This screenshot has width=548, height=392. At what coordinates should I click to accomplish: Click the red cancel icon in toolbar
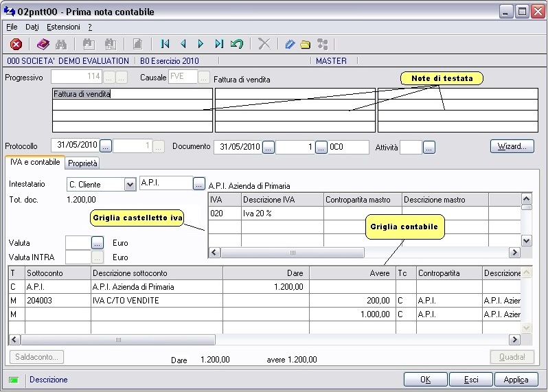pos(16,45)
